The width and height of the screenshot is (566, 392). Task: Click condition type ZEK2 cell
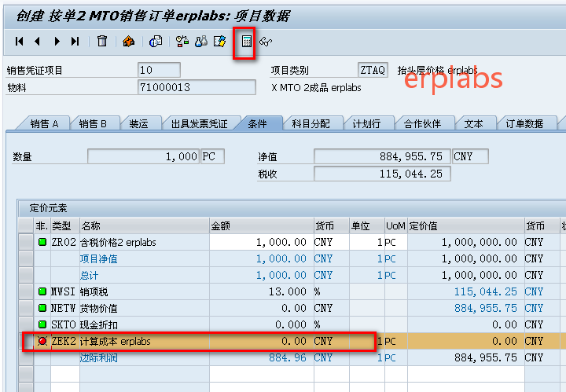click(x=64, y=341)
